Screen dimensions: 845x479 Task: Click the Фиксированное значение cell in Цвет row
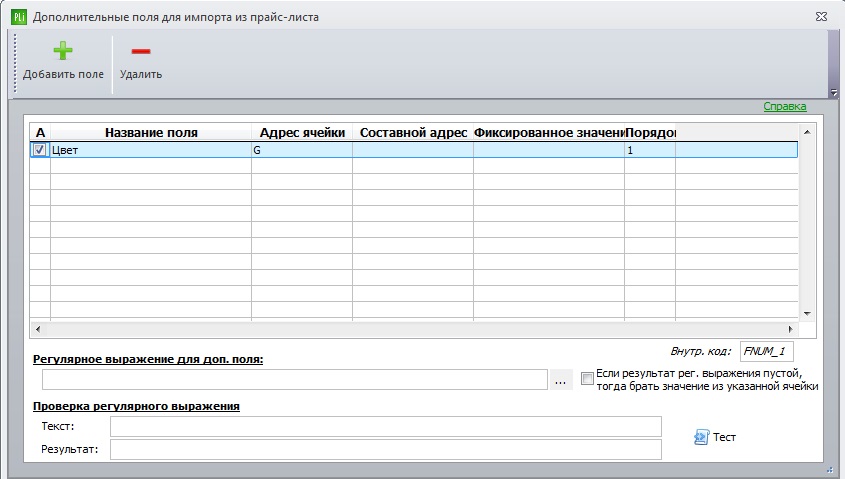(x=549, y=150)
